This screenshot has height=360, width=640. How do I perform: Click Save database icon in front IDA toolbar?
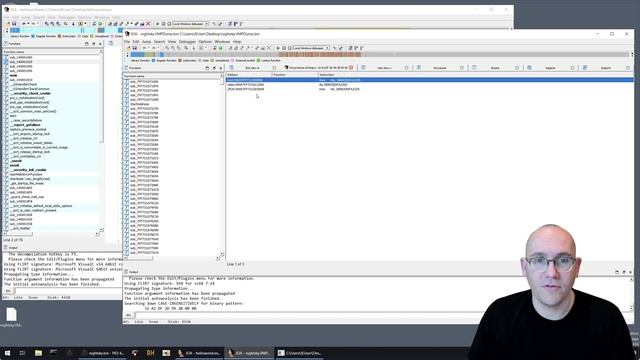tap(134, 48)
